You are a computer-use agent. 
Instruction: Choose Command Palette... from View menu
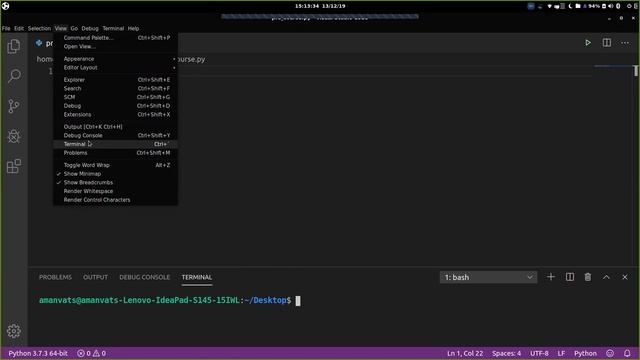pos(116,38)
